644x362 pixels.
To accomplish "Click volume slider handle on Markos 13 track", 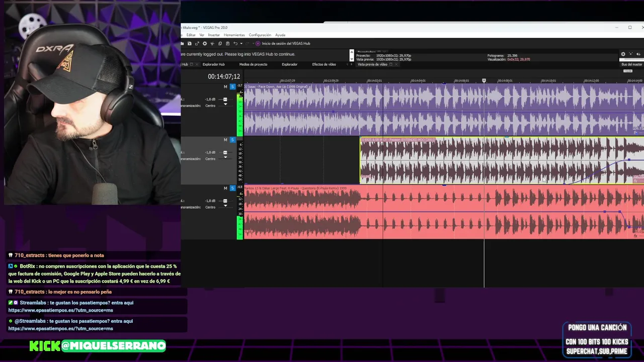I will coord(225,201).
